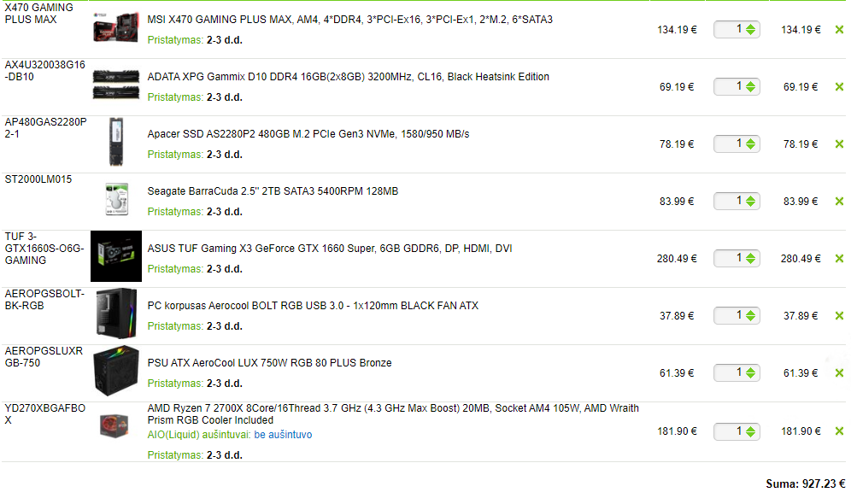The image size is (851, 504).
Task: Click the cart total "Suma: 927.23 €"
Action: click(x=806, y=484)
